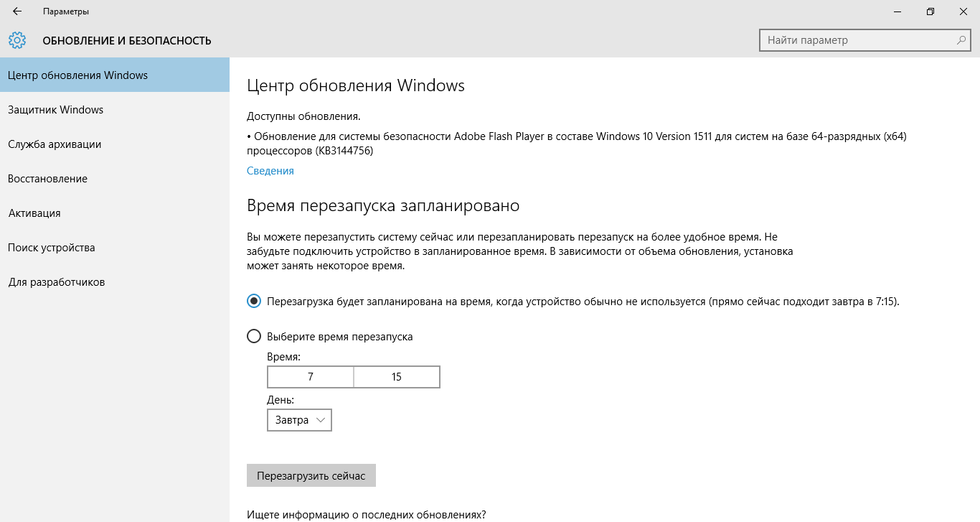Viewport: 980px width, 522px height.
Task: Click the settings gear icon
Action: [17, 40]
